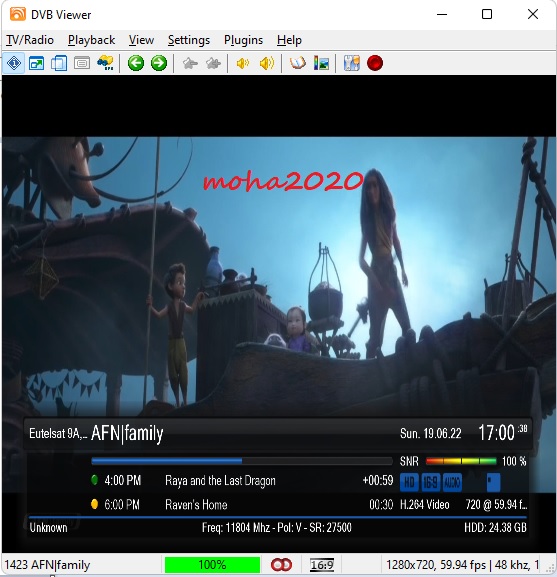Open the TV/Radio menu
Image resolution: width=557 pixels, height=577 pixels.
pos(30,40)
